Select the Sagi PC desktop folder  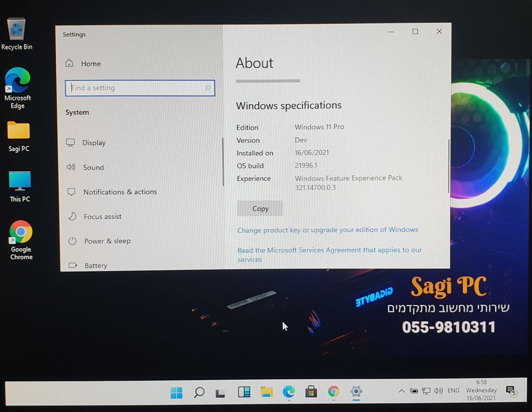tap(19, 136)
